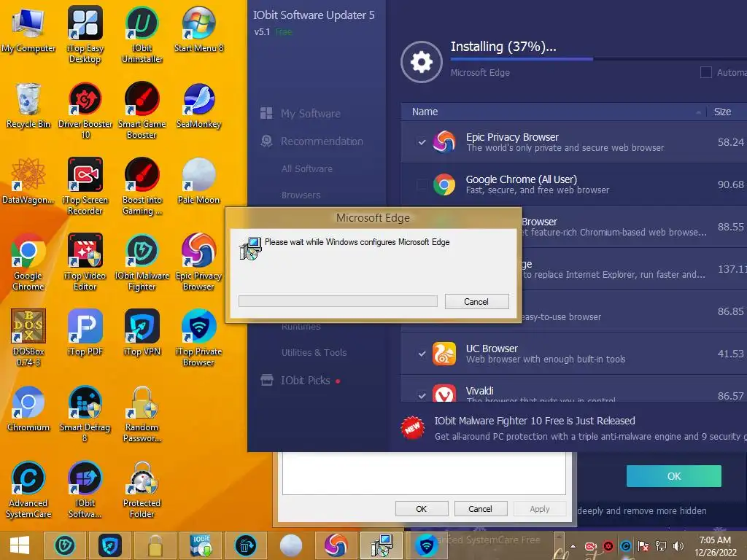Launch Advanced SystemCare desktop icon
The image size is (747, 560).
[28, 489]
